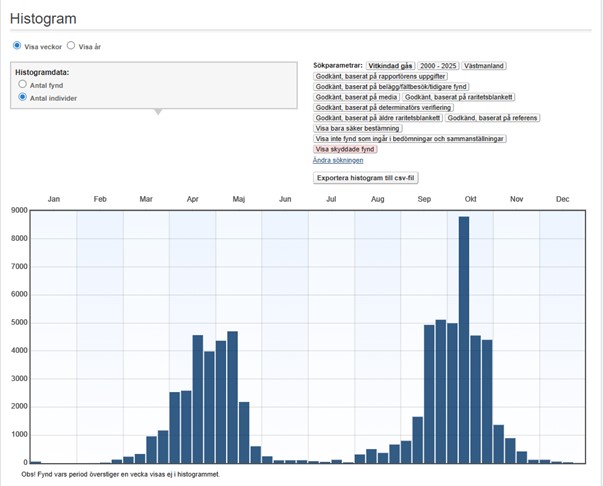Click the Visa inte fynd som ingår tag
The height and width of the screenshot is (486, 603).
(410, 139)
